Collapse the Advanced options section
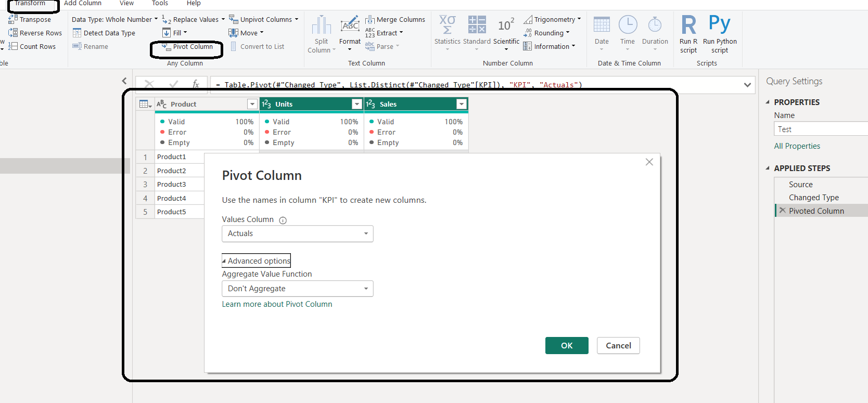Viewport: 868px width, 403px height. click(256, 261)
